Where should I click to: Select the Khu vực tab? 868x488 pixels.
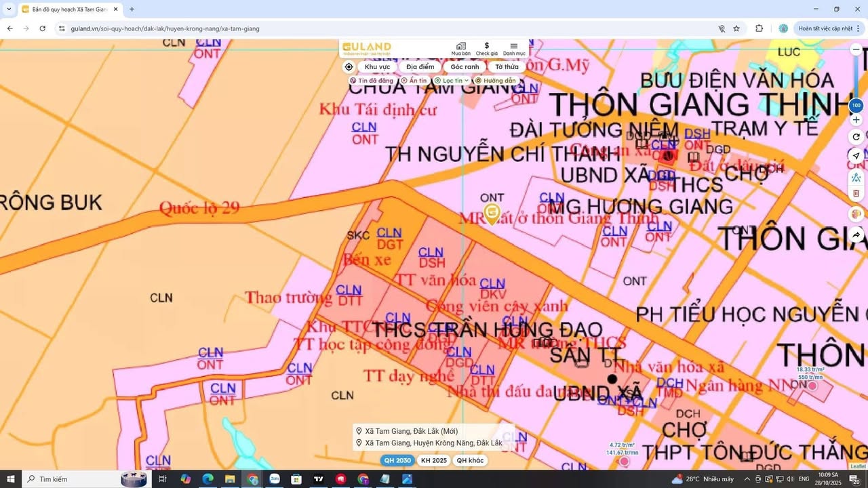point(377,67)
